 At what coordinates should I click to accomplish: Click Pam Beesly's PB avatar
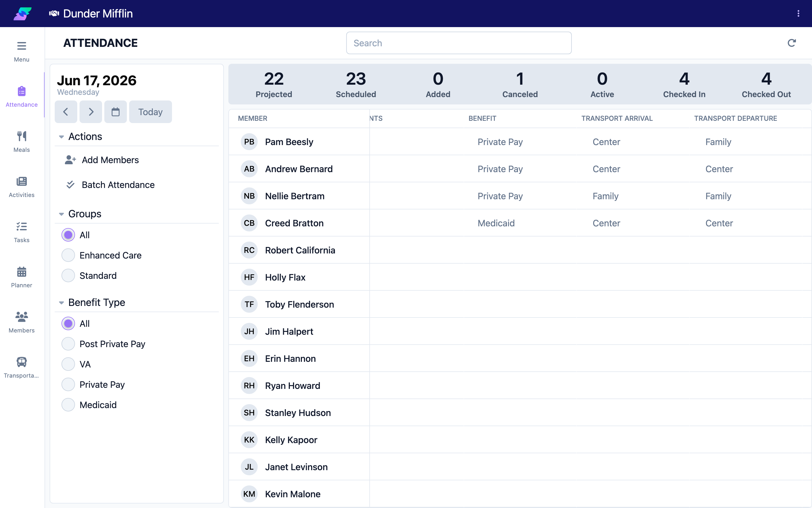tap(249, 142)
